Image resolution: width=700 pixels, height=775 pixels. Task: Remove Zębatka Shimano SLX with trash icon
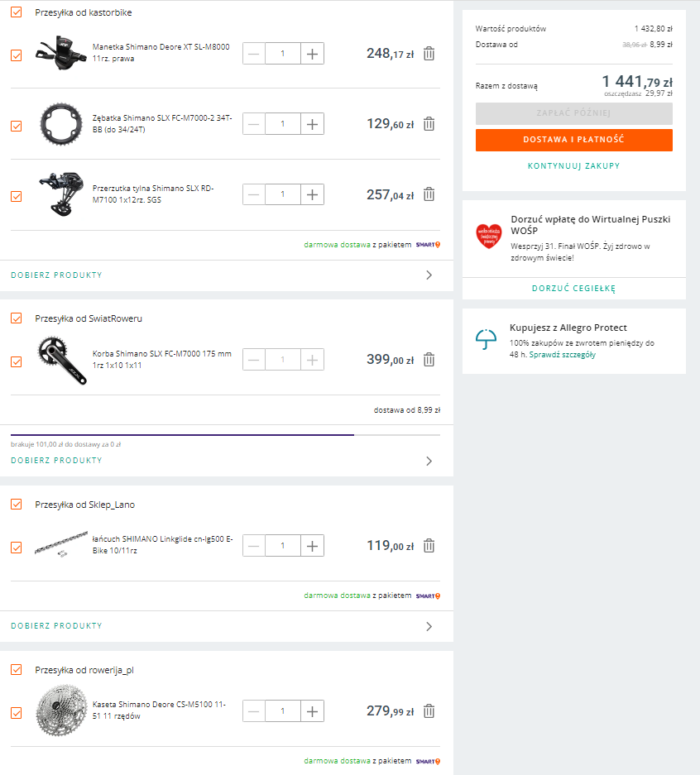click(x=429, y=124)
